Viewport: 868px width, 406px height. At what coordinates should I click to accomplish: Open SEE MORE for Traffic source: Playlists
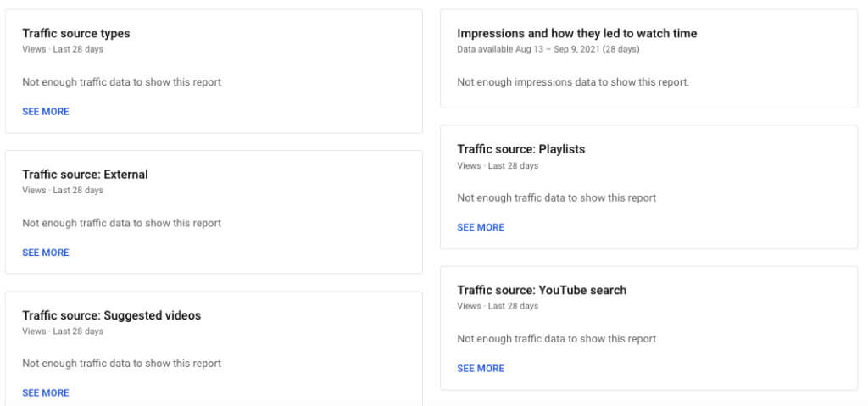[x=481, y=227]
